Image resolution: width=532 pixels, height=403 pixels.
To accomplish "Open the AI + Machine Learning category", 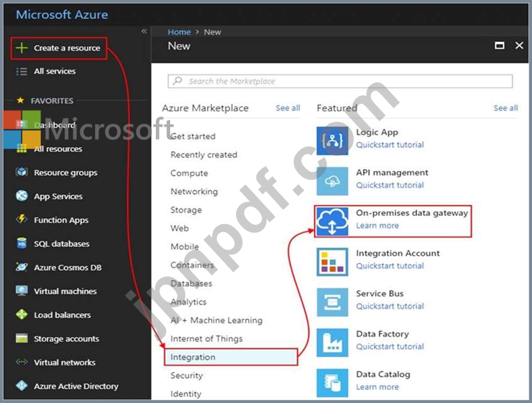I will (x=216, y=320).
